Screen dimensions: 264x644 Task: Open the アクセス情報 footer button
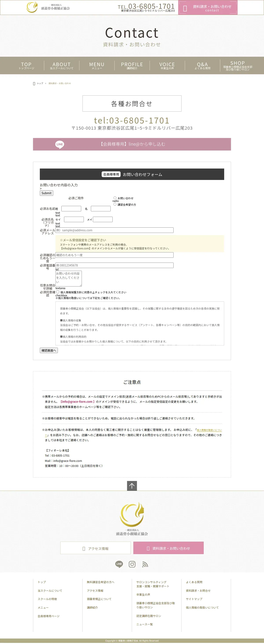pyautogui.click(x=95, y=548)
